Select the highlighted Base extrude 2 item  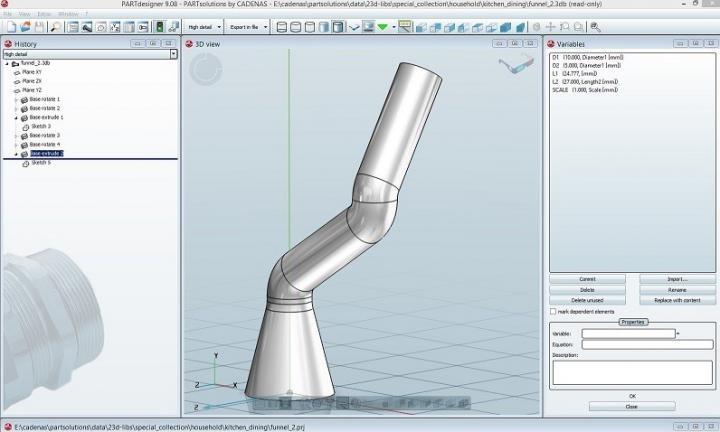tap(46, 154)
